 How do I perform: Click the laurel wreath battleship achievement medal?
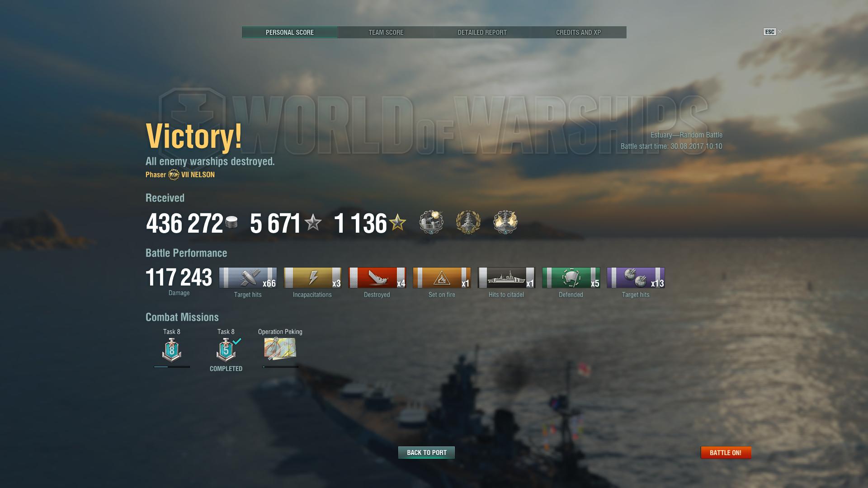pyautogui.click(x=468, y=222)
